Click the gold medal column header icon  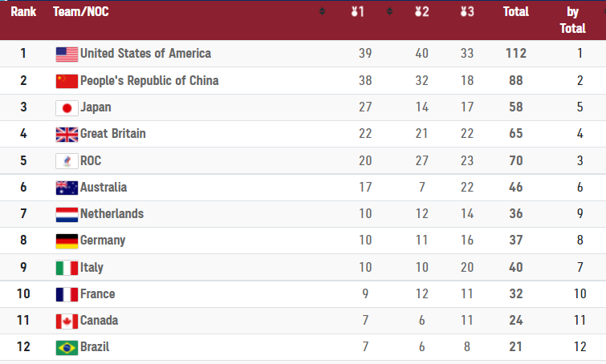[358, 12]
